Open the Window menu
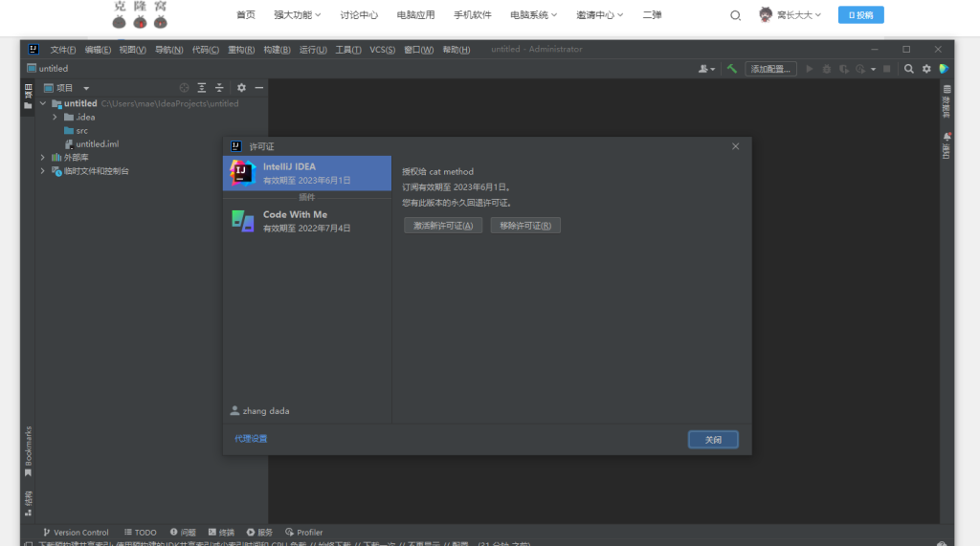Screen dimensions: 980x546 click(x=418, y=50)
